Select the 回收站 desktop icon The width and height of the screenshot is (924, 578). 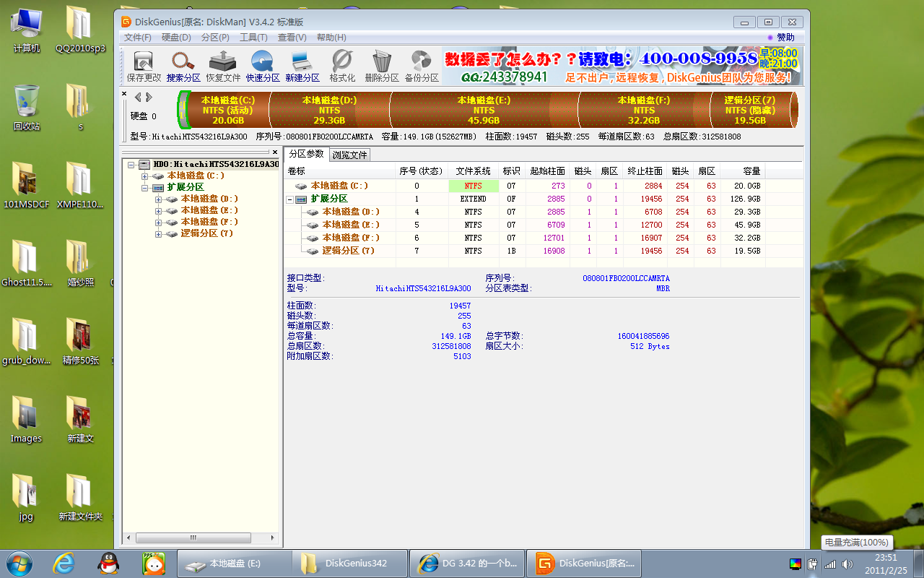27,108
